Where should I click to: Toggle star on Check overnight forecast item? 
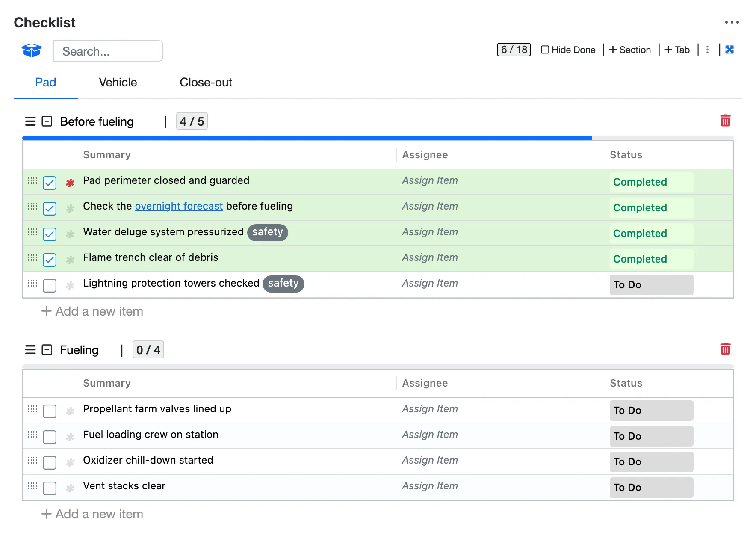point(70,208)
